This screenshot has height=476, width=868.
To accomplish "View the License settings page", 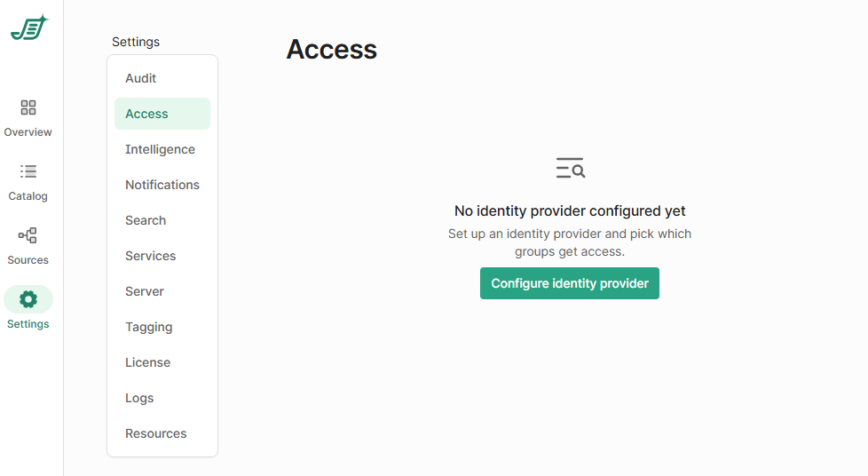I will click(148, 362).
